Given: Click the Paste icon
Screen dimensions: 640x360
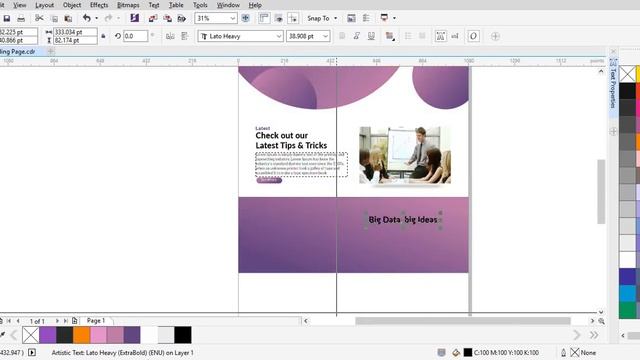Looking at the screenshot, I should click(68, 18).
